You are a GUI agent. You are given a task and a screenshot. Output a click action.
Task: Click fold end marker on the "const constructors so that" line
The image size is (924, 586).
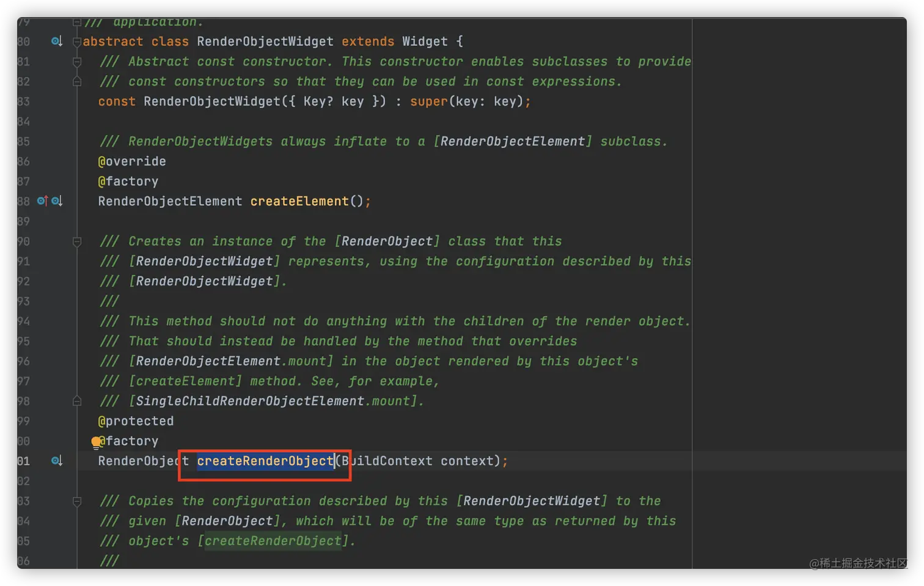pyautogui.click(x=77, y=82)
